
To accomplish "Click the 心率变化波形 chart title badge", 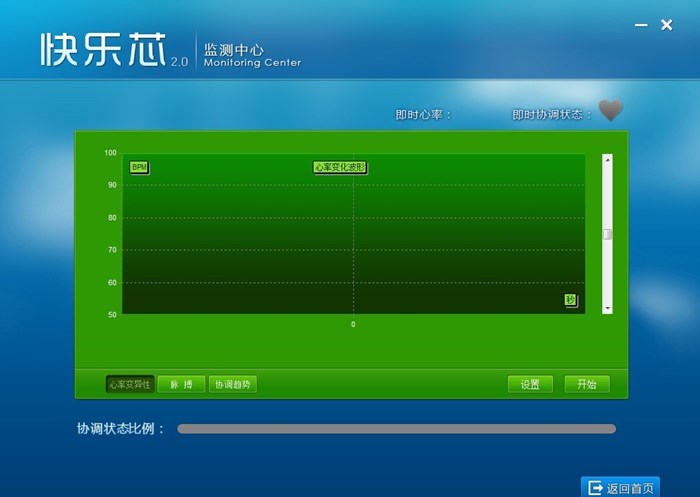I will click(x=340, y=167).
